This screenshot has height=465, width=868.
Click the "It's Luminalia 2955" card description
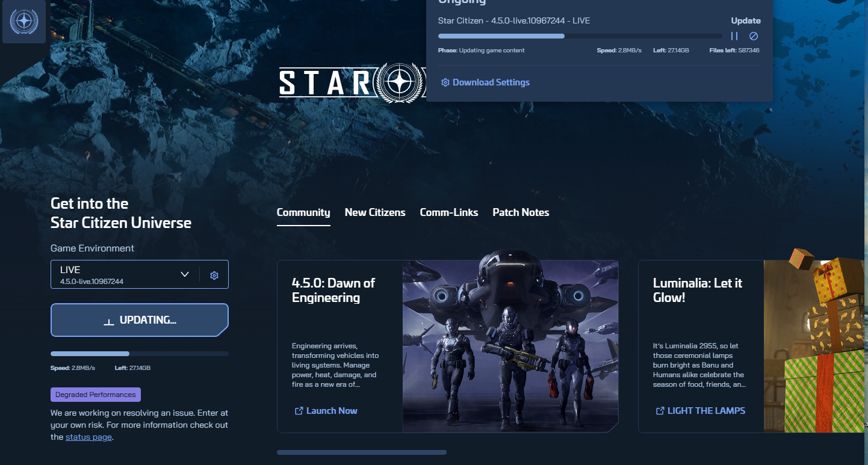coord(699,365)
